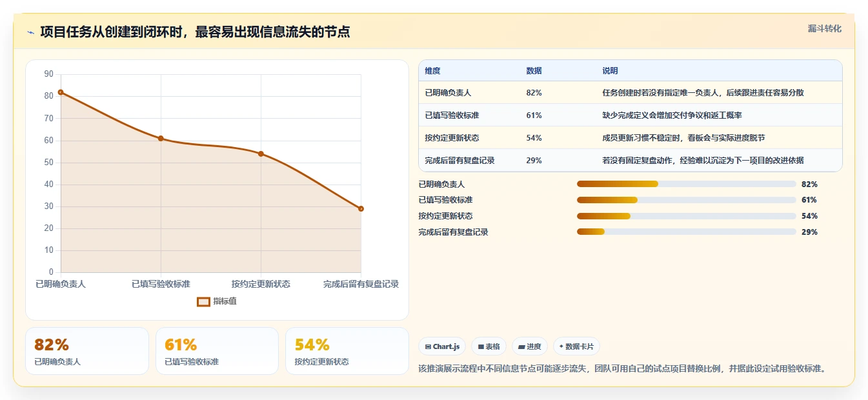The height and width of the screenshot is (400, 868).
Task: Click table cell 按约定更新状态
Action: tap(452, 137)
